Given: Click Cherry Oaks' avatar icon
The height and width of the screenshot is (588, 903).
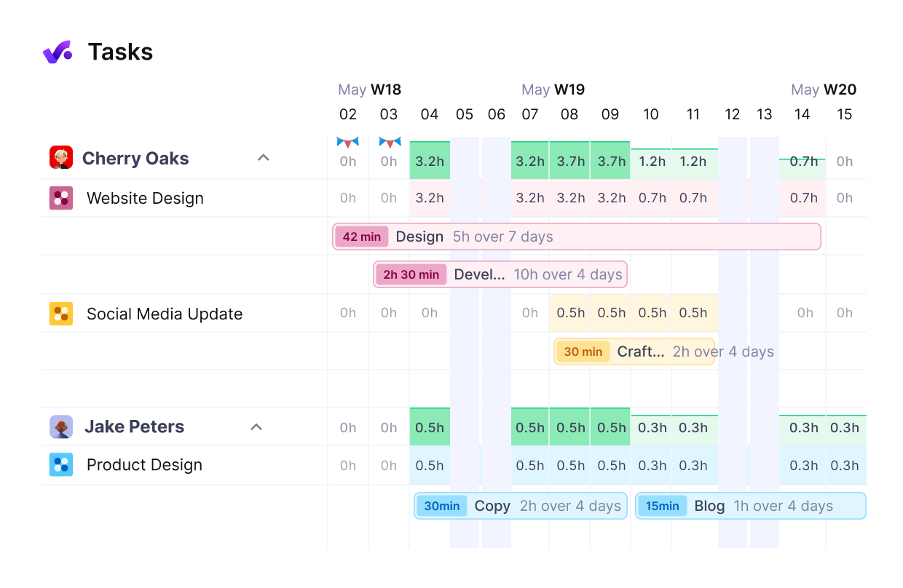Looking at the screenshot, I should coord(61,157).
